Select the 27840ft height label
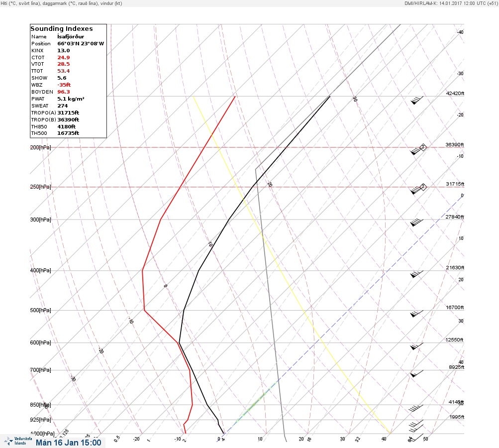499x448 pixels. click(x=455, y=217)
